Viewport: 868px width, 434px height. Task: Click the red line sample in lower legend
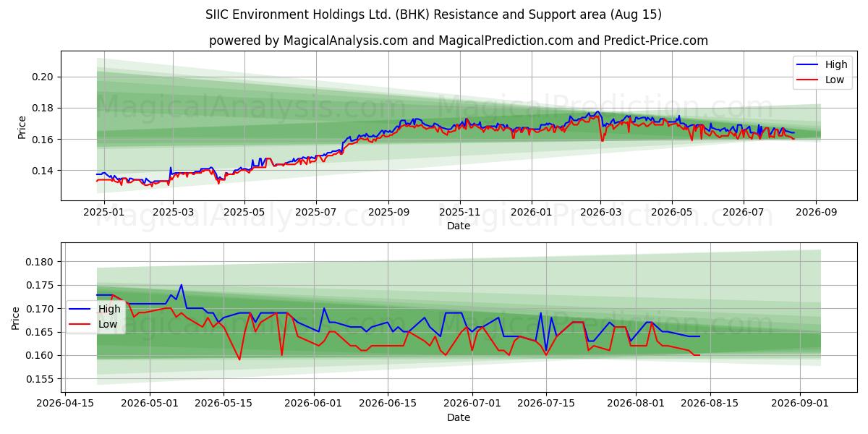click(x=81, y=325)
